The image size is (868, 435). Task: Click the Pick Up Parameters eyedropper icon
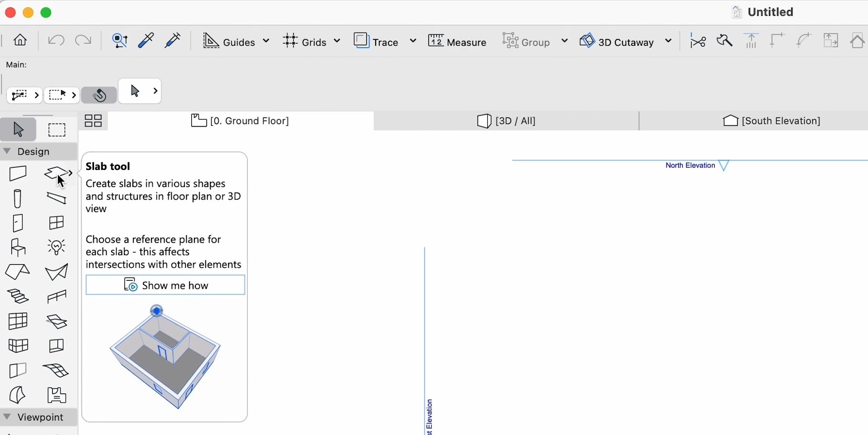147,41
